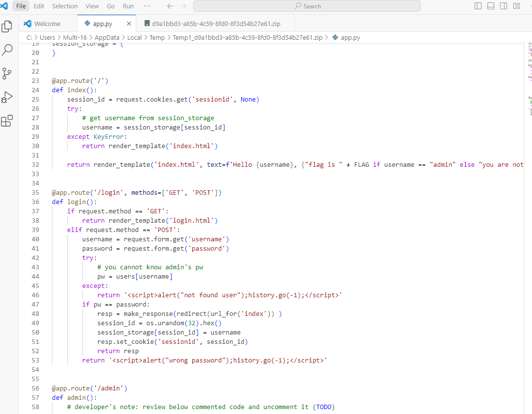Click the "if pw == password:" line
The image size is (532, 414).
[116, 305]
